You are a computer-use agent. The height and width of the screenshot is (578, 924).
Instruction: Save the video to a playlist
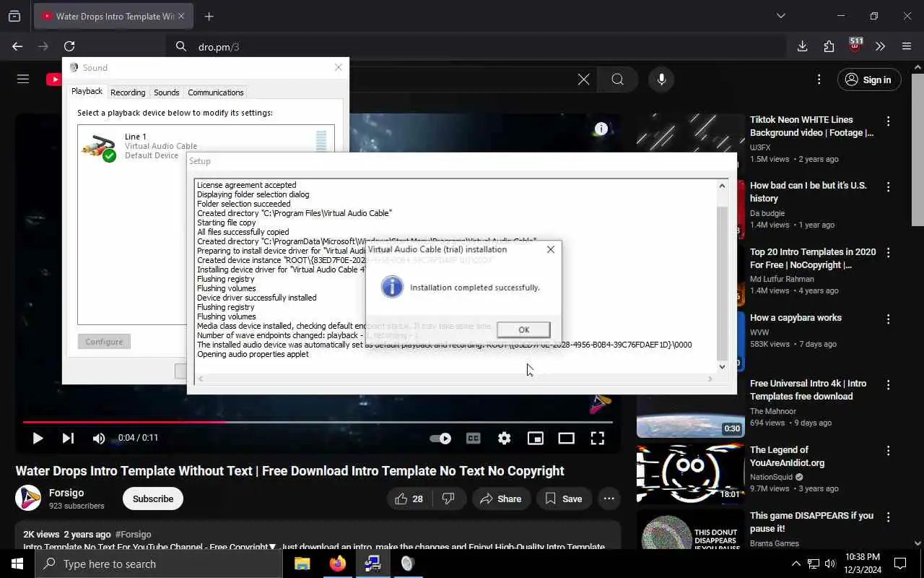click(564, 499)
